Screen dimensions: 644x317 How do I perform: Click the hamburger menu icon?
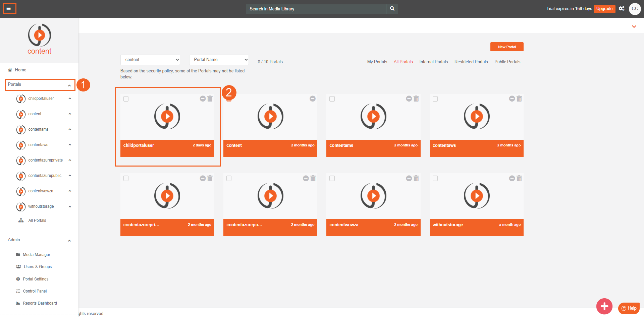coord(9,8)
